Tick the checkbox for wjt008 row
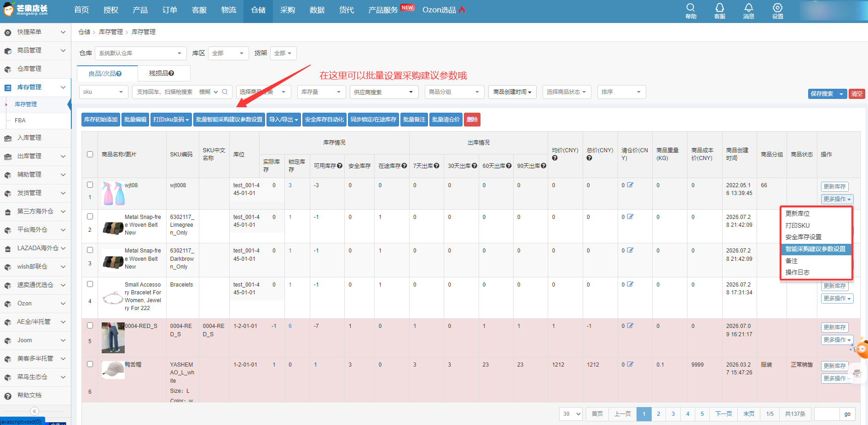Image resolution: width=868 pixels, height=425 pixels. tap(90, 184)
